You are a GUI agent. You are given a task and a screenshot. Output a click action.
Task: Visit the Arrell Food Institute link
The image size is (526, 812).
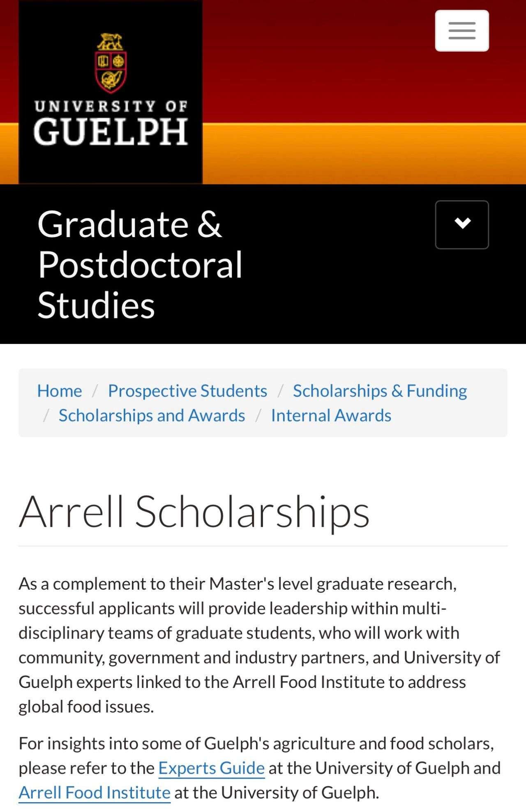(x=95, y=793)
